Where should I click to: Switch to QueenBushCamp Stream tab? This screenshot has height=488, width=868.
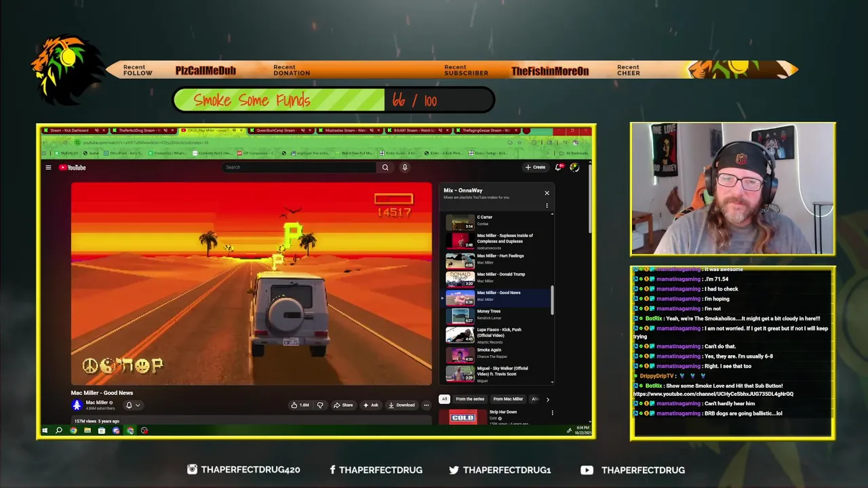(281, 130)
